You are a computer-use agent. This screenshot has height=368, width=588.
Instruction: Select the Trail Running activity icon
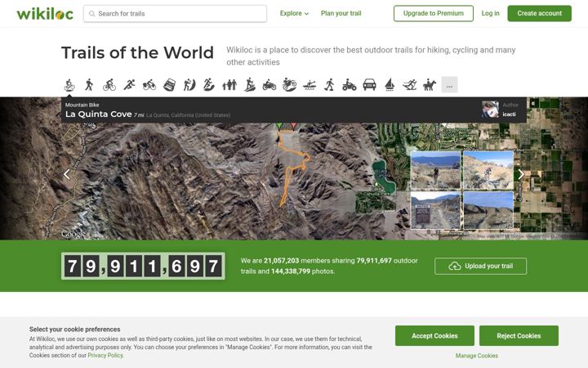(x=209, y=85)
